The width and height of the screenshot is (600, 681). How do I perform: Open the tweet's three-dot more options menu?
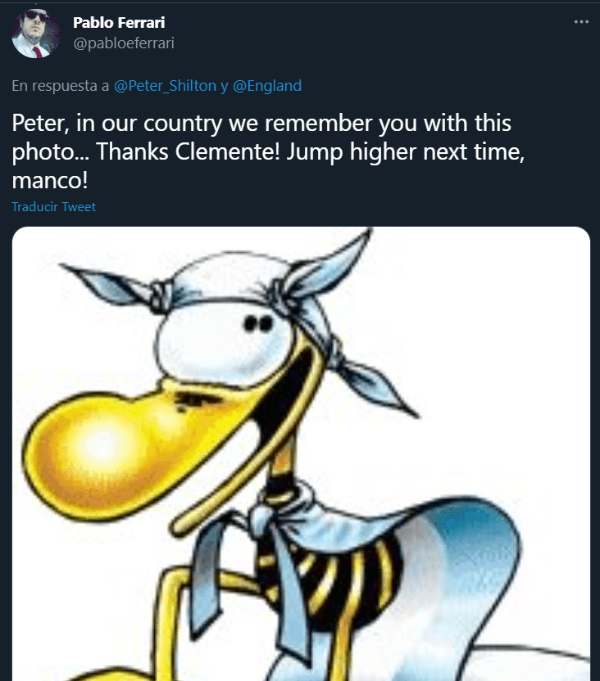coord(581,21)
